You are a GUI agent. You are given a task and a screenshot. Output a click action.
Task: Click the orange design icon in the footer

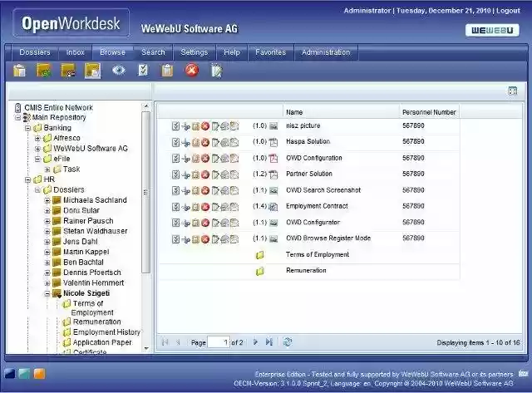click(39, 374)
